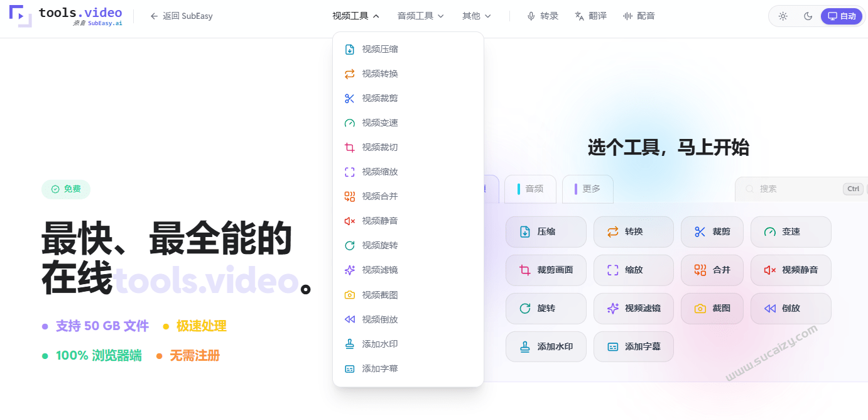Open the 转录 transcription link
Image resolution: width=868 pixels, height=420 pixels.
coord(543,16)
